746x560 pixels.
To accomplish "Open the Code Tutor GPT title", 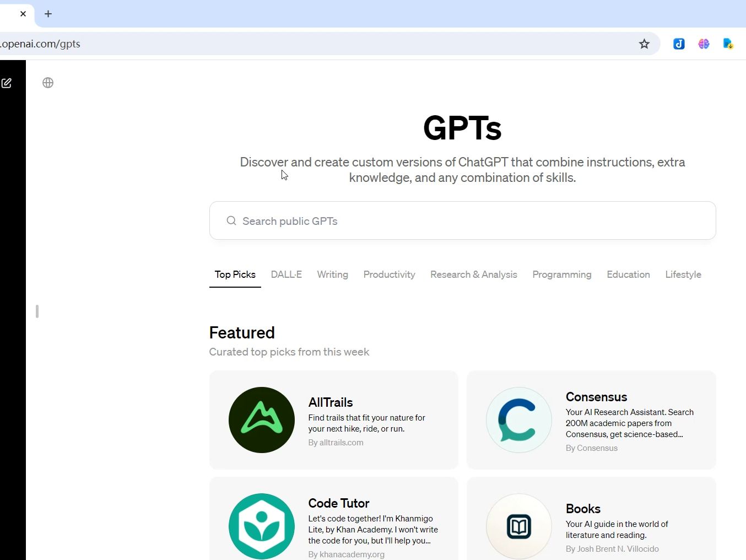I will tap(339, 503).
